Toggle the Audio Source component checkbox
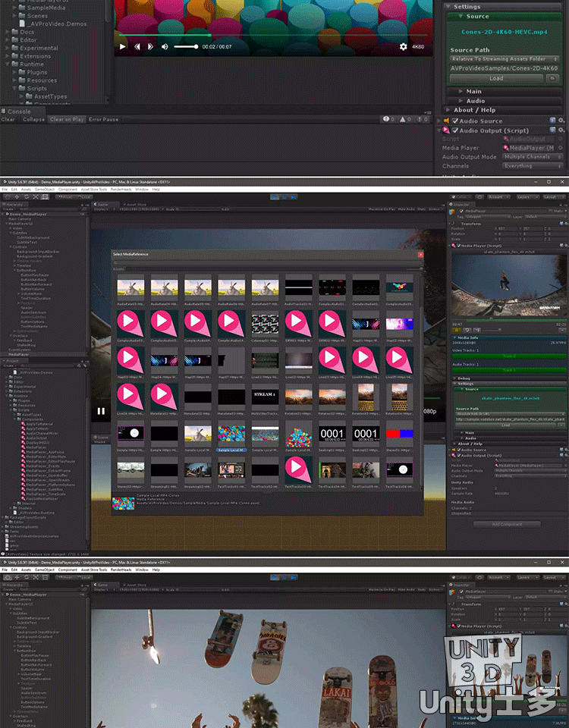Screen dimensions: 569x728 (455, 121)
